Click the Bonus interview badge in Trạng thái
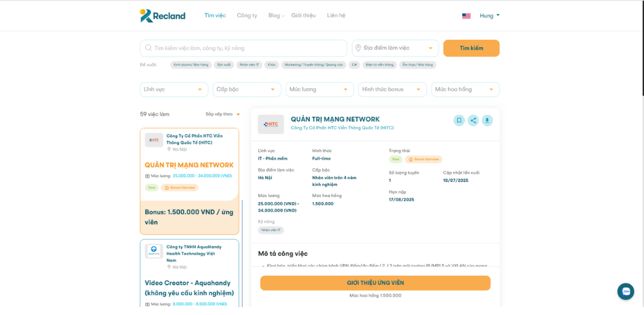 (423, 160)
